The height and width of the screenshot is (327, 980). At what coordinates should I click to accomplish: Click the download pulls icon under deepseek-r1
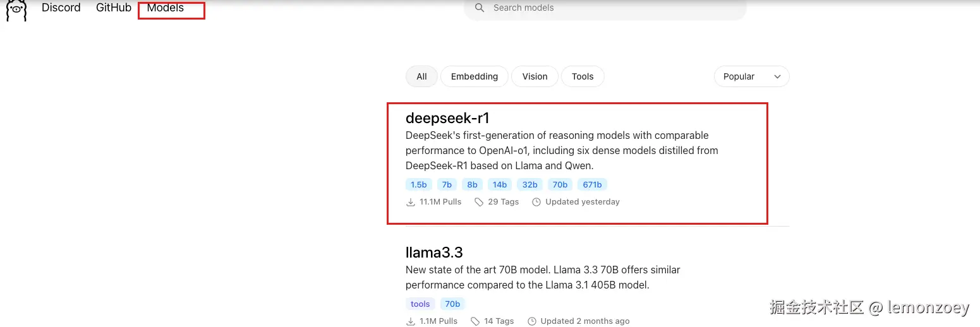coord(411,202)
